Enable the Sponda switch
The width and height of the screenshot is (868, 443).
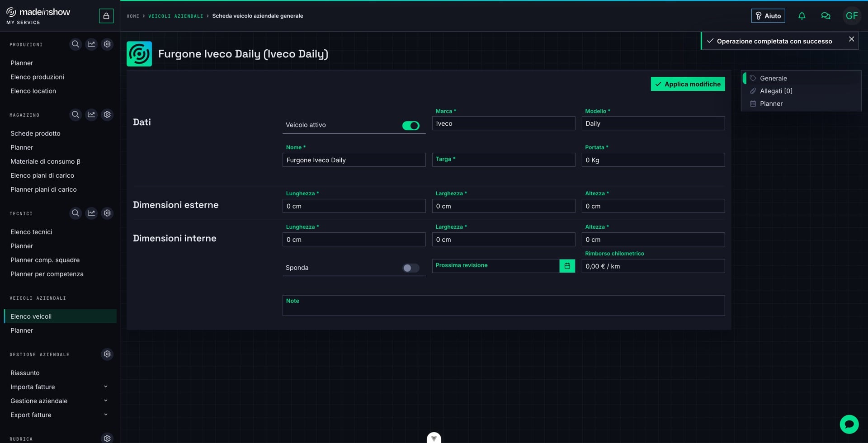pyautogui.click(x=411, y=268)
